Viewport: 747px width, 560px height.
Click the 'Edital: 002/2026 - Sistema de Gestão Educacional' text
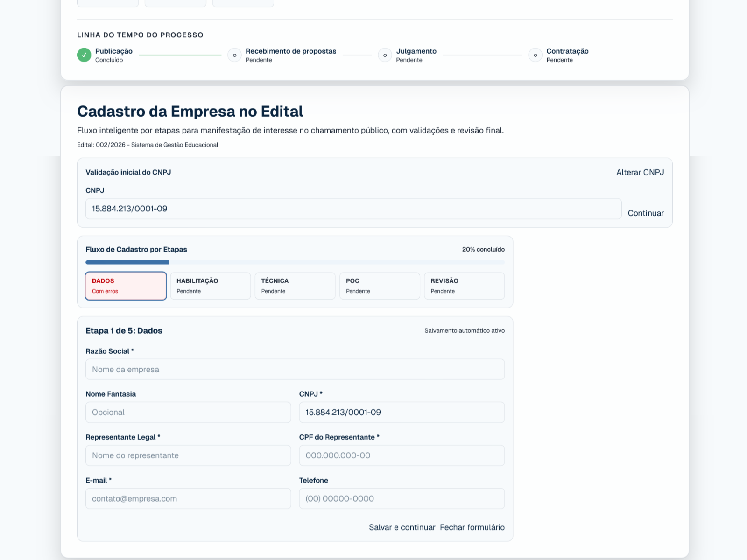tap(148, 145)
